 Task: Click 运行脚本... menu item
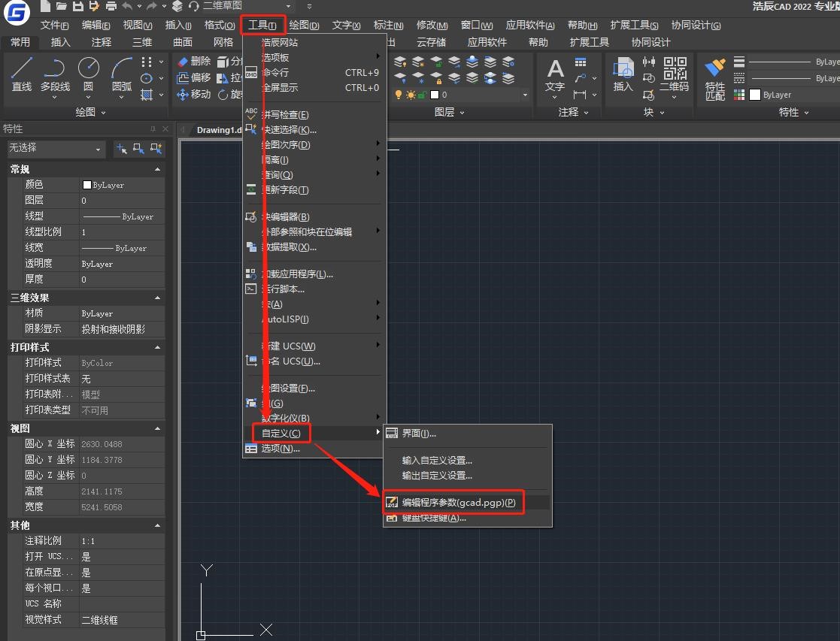point(314,289)
